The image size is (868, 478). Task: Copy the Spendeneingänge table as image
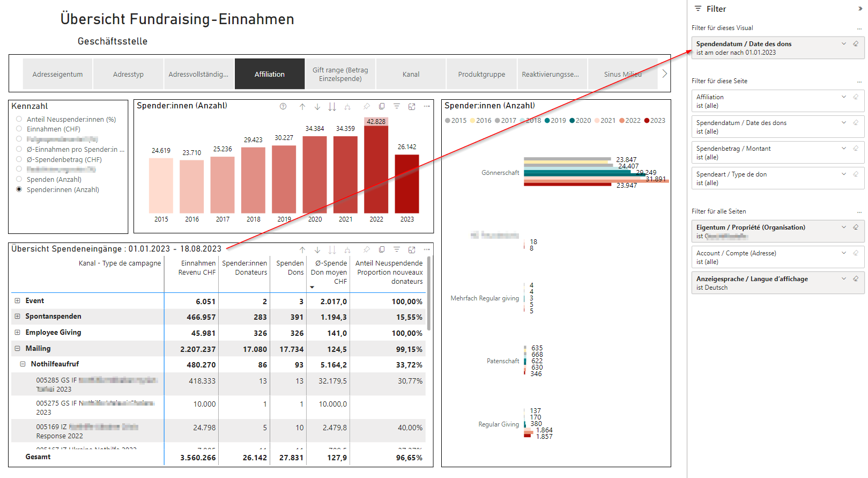click(382, 249)
